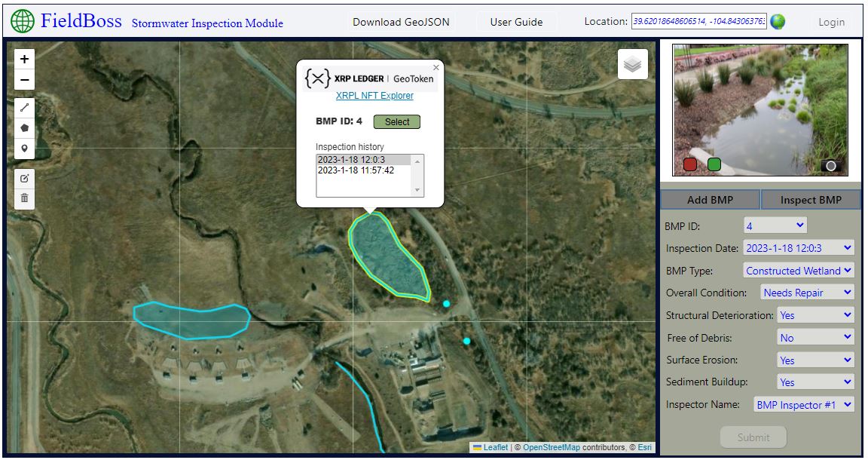Switch to the Inspect BMP tab
This screenshot has width=868, height=463.
(x=810, y=199)
